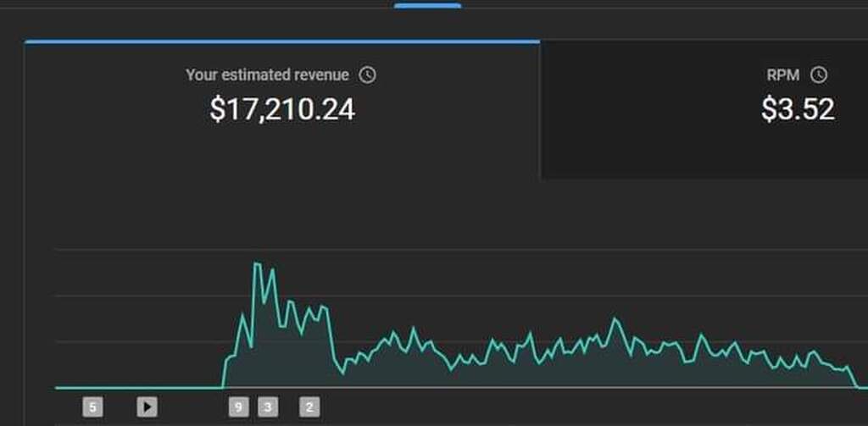The height and width of the screenshot is (426, 868).
Task: Click the blue underline above the revenue card
Action: [281, 41]
